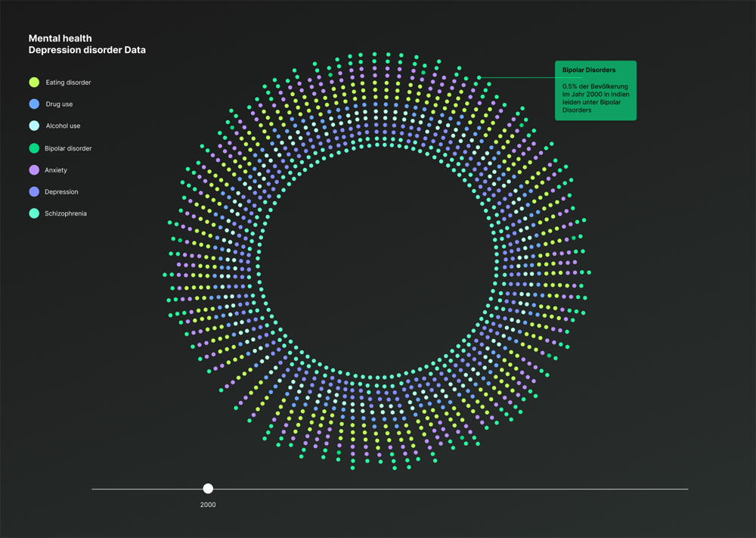The image size is (756, 538).
Task: Pick the "Depression" legend label
Action: pos(61,192)
